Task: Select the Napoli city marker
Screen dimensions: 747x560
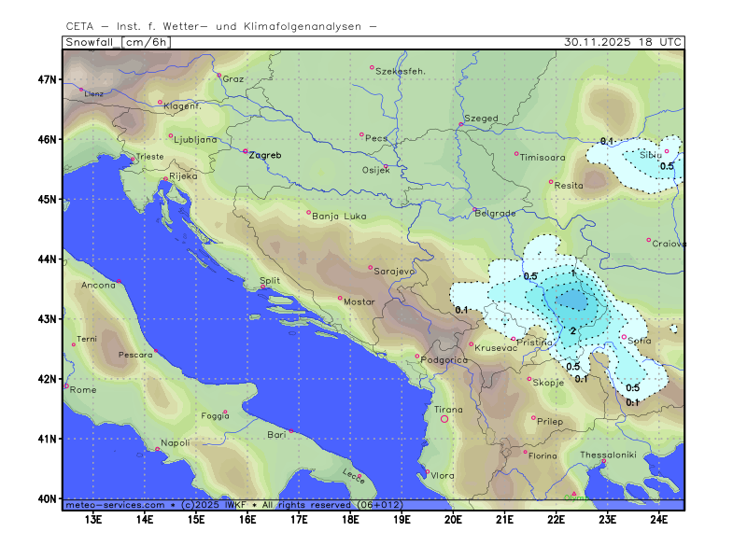Action: 157,450
